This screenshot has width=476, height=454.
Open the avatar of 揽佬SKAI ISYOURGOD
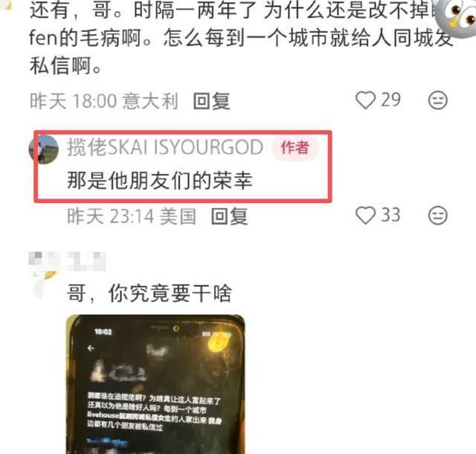44,149
